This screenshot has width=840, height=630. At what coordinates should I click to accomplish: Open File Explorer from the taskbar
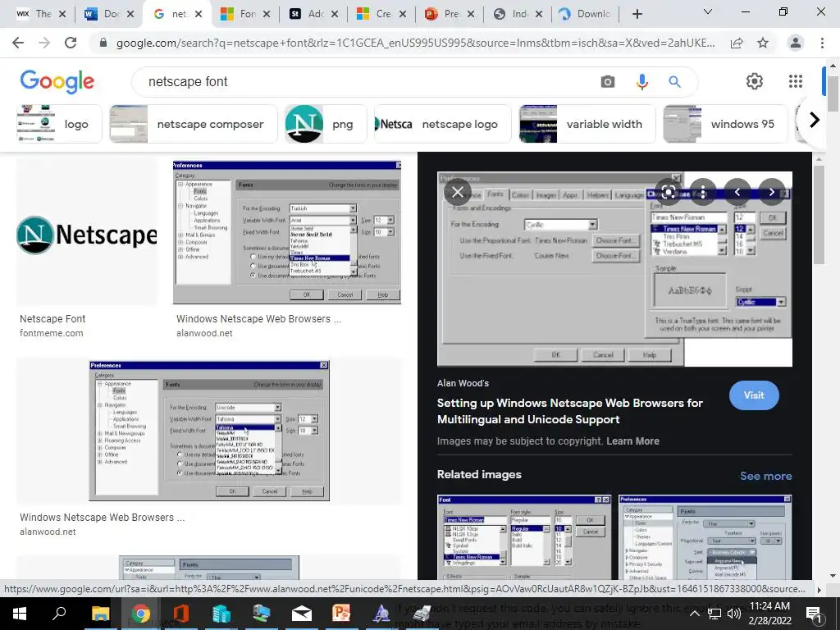[100, 614]
